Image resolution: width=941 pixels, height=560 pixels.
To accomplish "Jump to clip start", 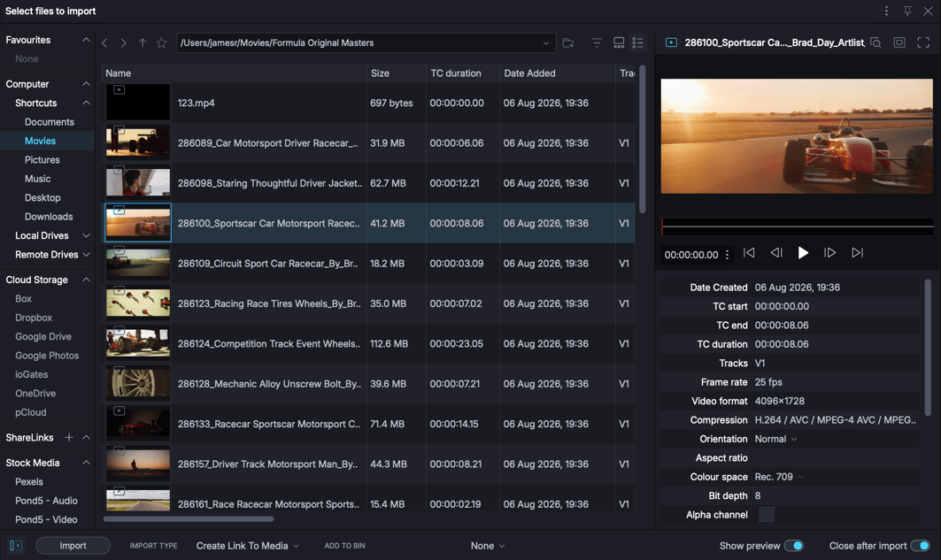I will [x=749, y=253].
